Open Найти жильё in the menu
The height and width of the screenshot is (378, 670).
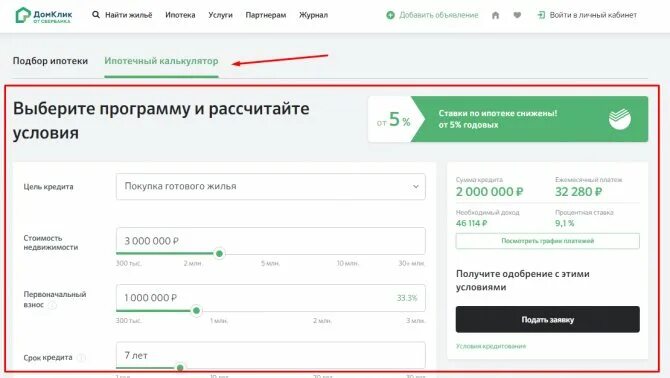[129, 15]
